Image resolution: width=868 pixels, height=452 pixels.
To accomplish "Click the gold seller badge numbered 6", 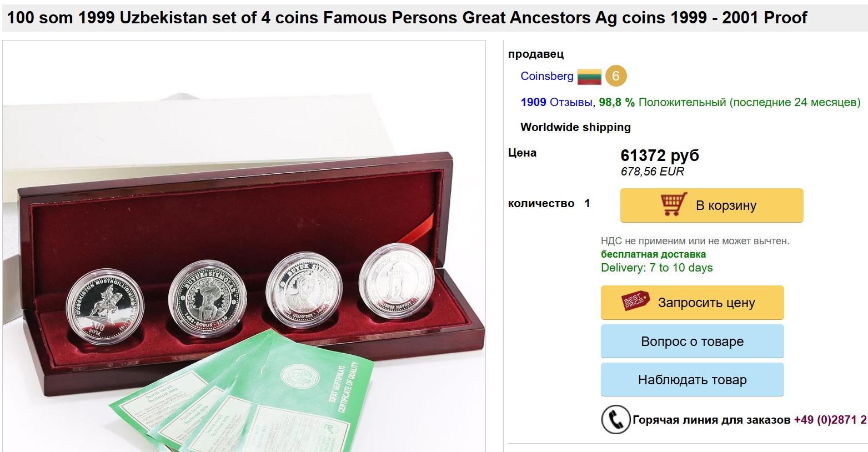I will click(615, 76).
